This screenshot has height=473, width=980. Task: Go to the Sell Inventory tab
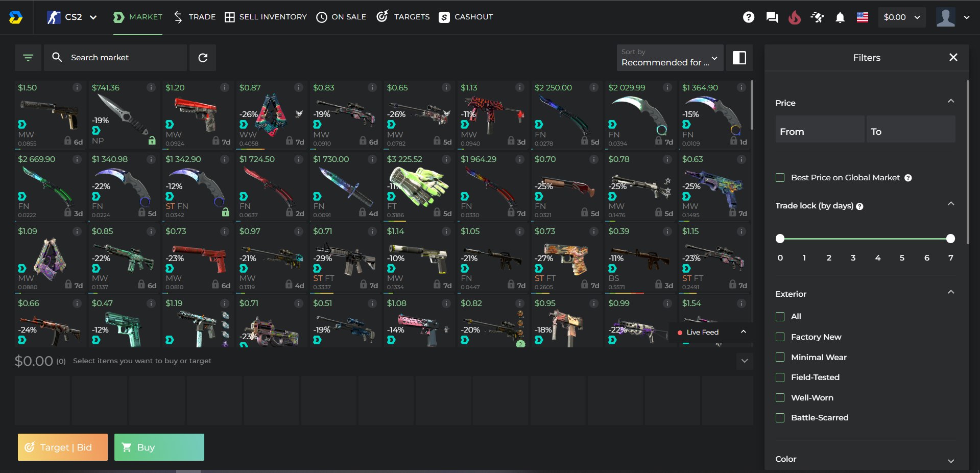click(266, 17)
